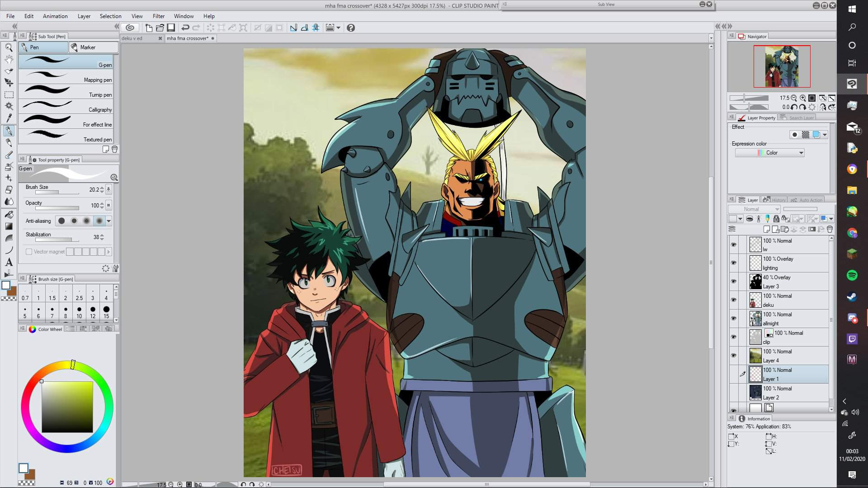Select strongest Anti-aliasing option
Screen dimensions: 868x488
pyautogui.click(x=99, y=221)
